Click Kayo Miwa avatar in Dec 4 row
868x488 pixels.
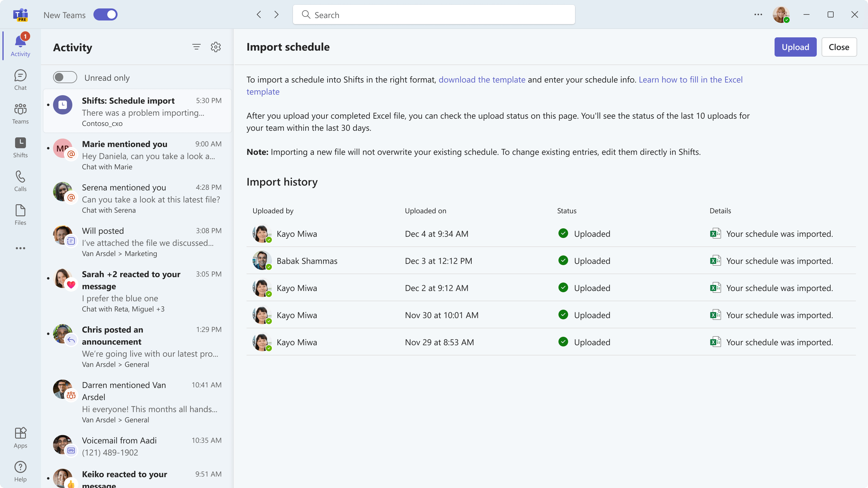pos(262,233)
